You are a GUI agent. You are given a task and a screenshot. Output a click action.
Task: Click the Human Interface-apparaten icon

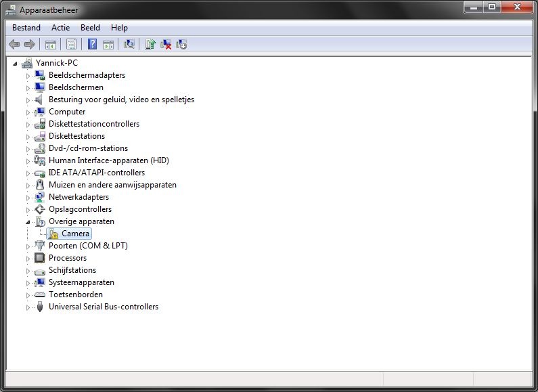click(40, 160)
